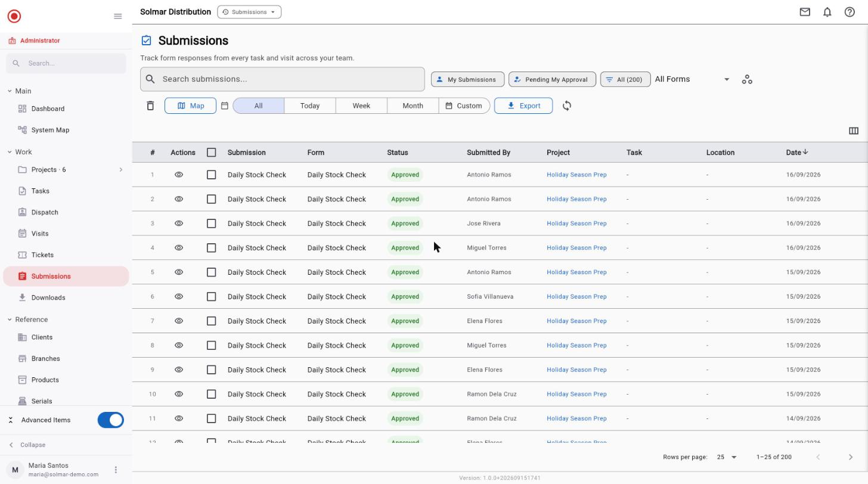The height and width of the screenshot is (484, 868).
Task: View submission in row 1
Action: click(179, 175)
